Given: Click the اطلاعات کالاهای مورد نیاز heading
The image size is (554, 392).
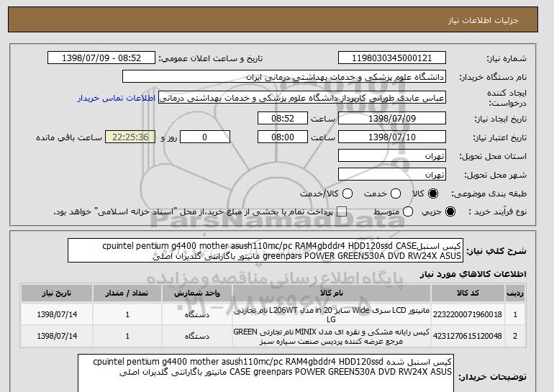Looking at the screenshot, I should (x=473, y=274).
